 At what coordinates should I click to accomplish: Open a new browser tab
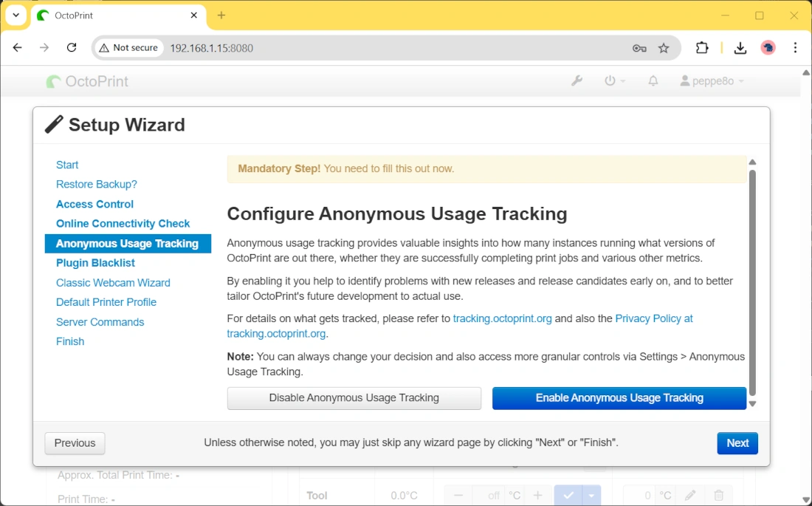[x=221, y=16]
